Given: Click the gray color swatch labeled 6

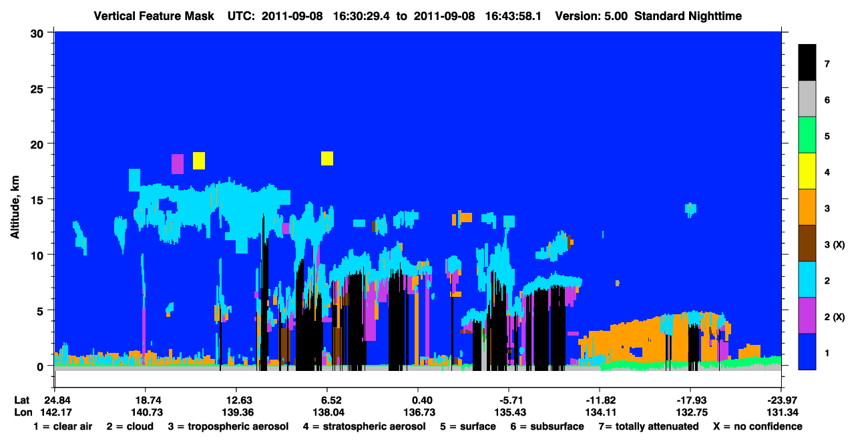Looking at the screenshot, I should [807, 99].
